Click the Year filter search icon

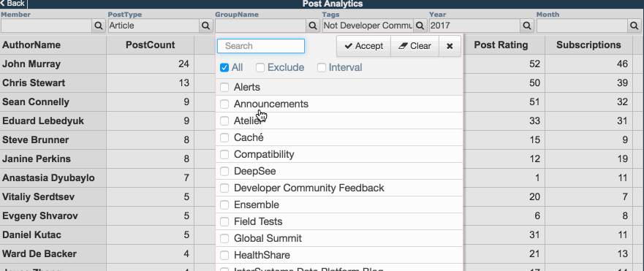pyautogui.click(x=527, y=26)
